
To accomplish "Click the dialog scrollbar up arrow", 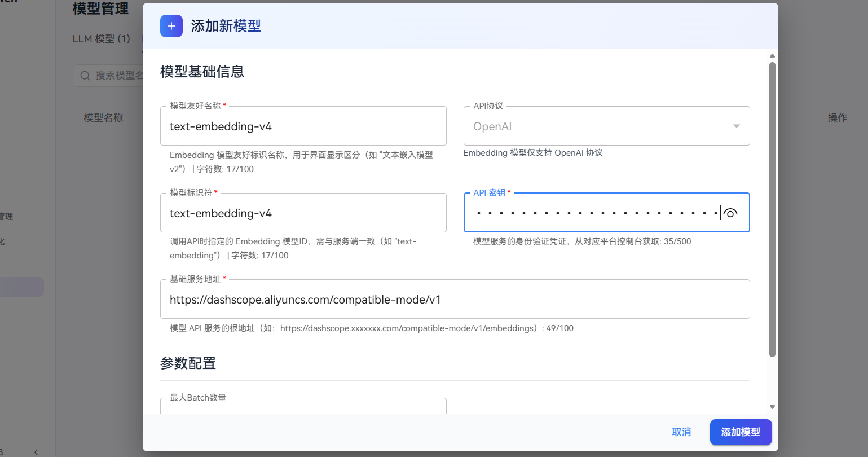I will (x=772, y=55).
